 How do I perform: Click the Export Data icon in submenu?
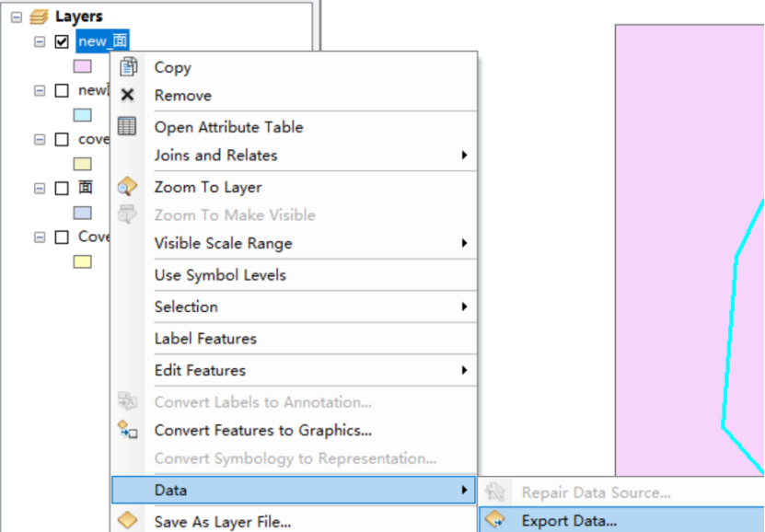pos(494,520)
